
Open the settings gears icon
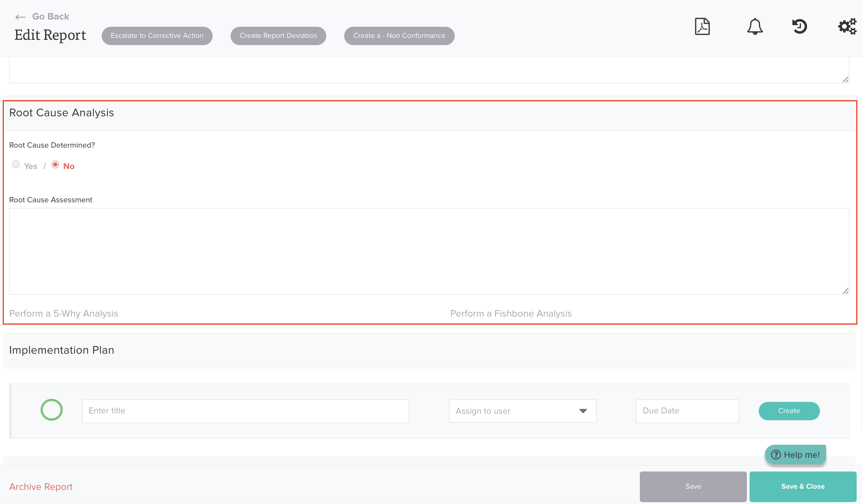coord(847,27)
